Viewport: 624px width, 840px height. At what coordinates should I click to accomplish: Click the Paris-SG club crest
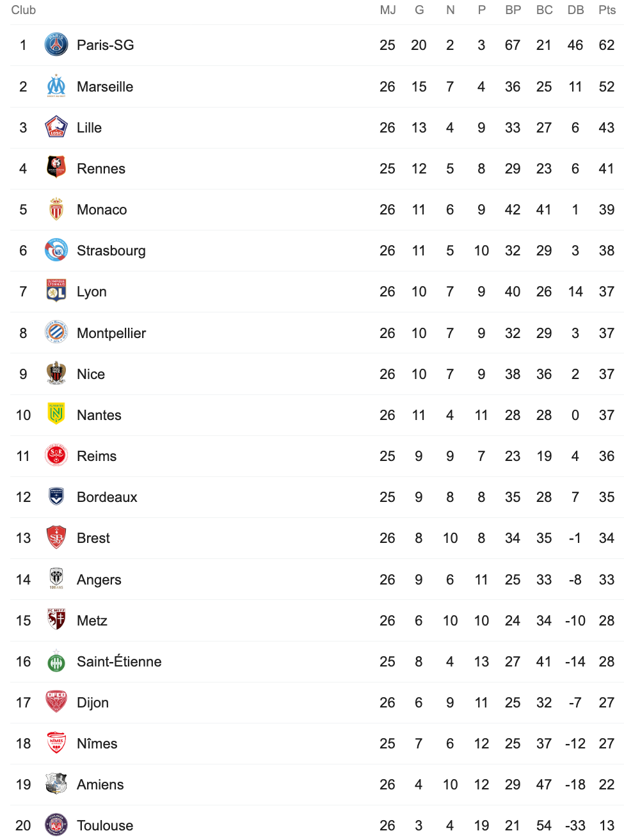(56, 45)
